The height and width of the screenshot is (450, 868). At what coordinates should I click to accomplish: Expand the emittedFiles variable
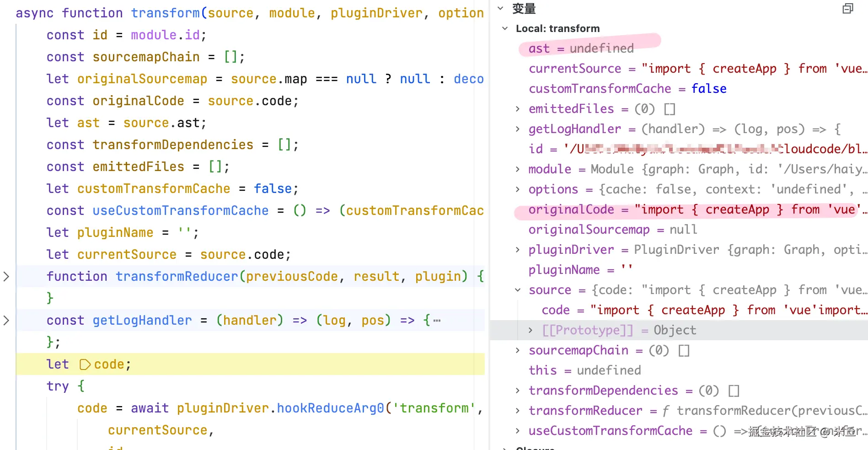pyautogui.click(x=517, y=109)
